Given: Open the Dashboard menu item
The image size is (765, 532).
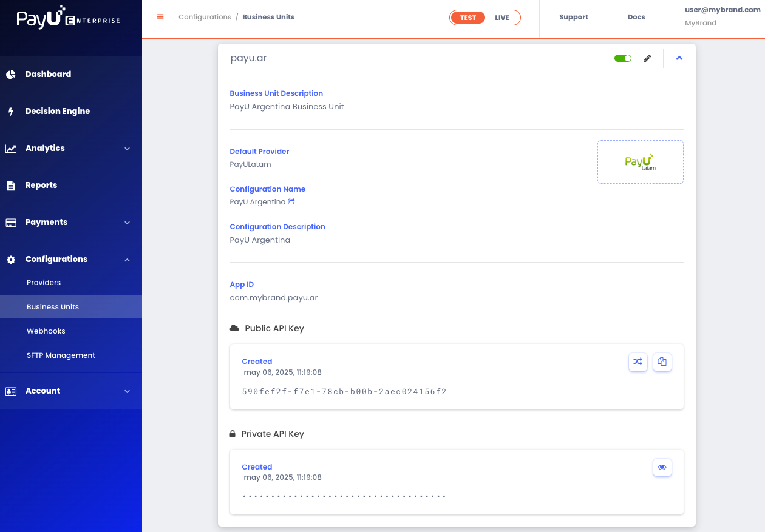Looking at the screenshot, I should 71,75.
